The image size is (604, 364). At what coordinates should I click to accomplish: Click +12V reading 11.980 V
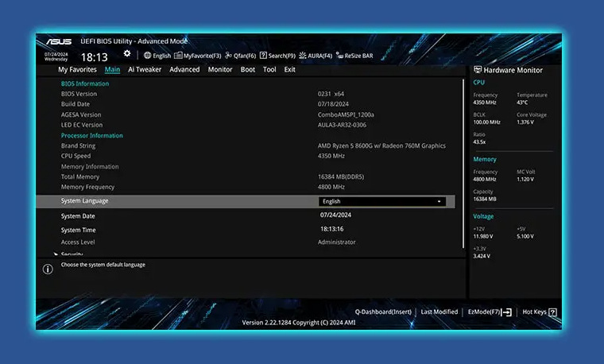[x=483, y=236]
